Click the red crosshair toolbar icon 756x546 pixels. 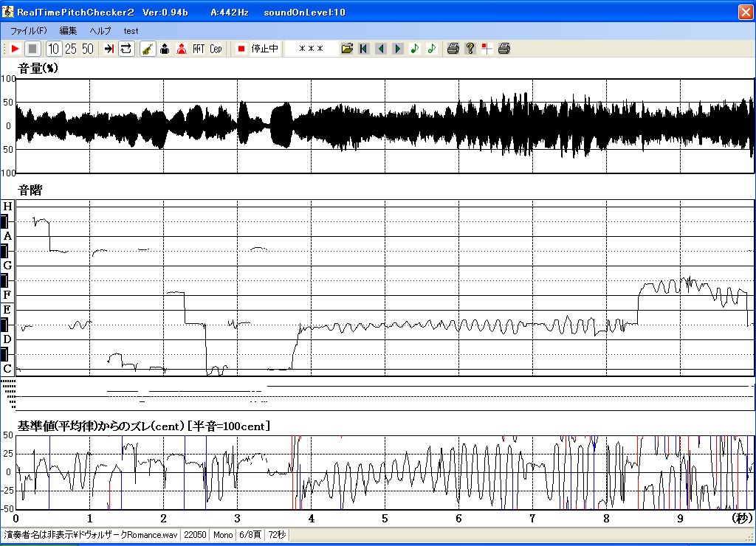click(x=487, y=49)
